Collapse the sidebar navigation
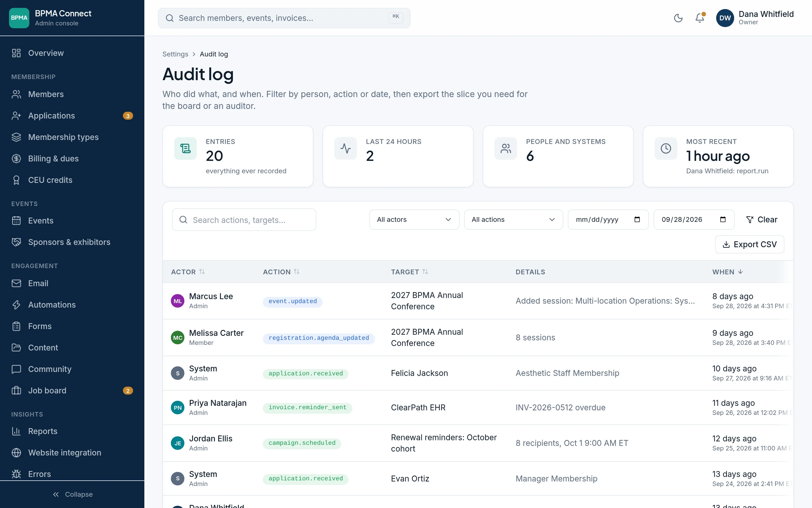812x508 pixels. coord(72,494)
